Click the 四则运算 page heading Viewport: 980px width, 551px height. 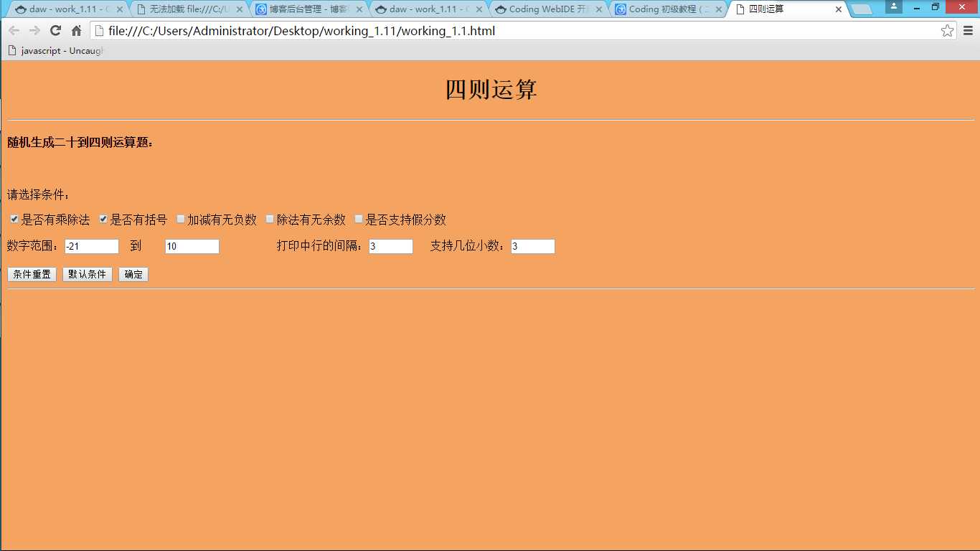(491, 90)
